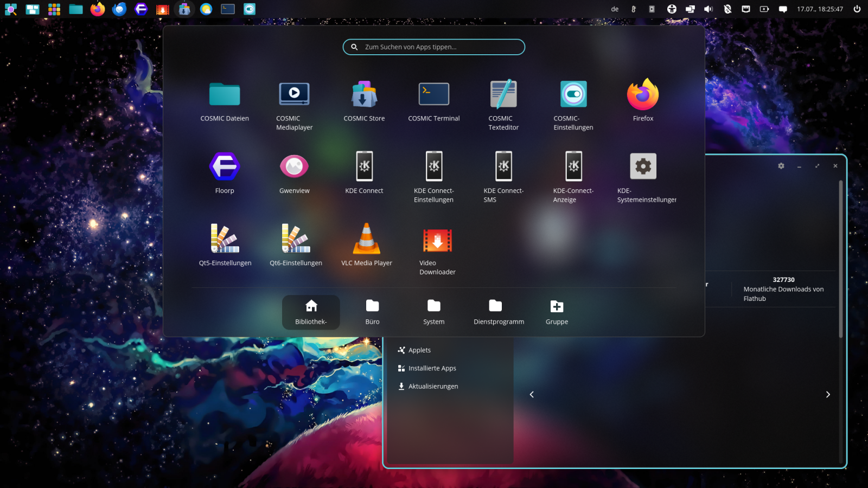
Task: Add a new Gruppe folder
Action: [557, 312]
